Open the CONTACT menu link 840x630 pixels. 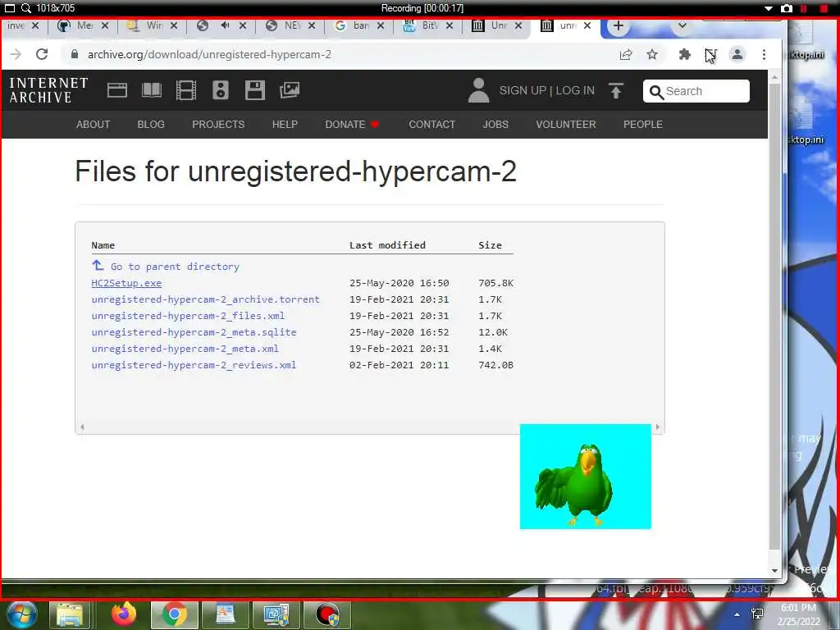pyautogui.click(x=431, y=125)
